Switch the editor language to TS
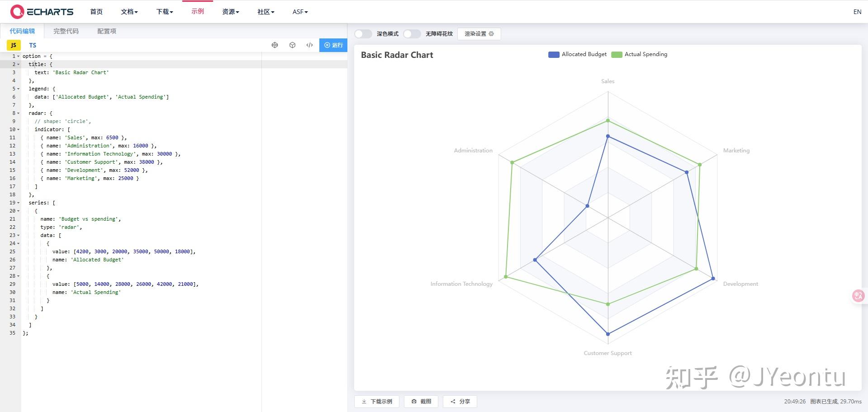Viewport: 868px width, 412px height. 33,45
